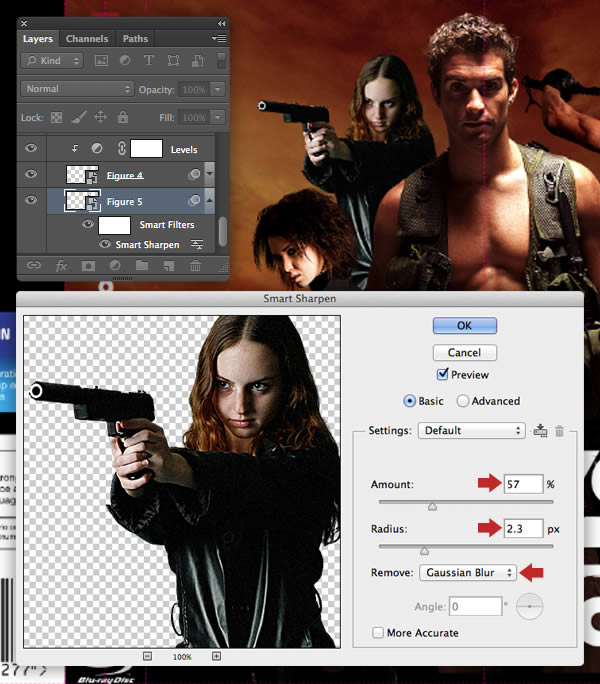Viewport: 600px width, 684px height.
Task: Open the Remove Gaussian Blur dropdown
Action: pyautogui.click(x=468, y=572)
